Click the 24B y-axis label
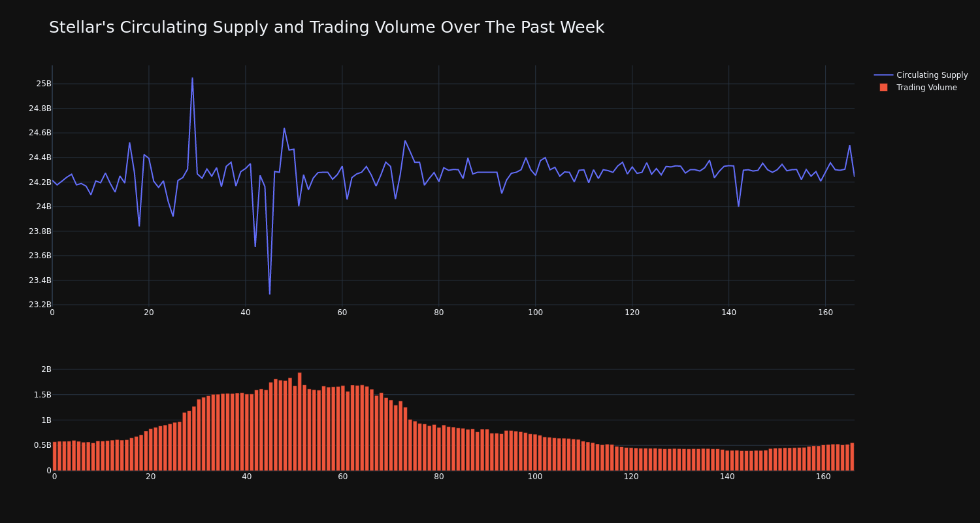 [43, 207]
